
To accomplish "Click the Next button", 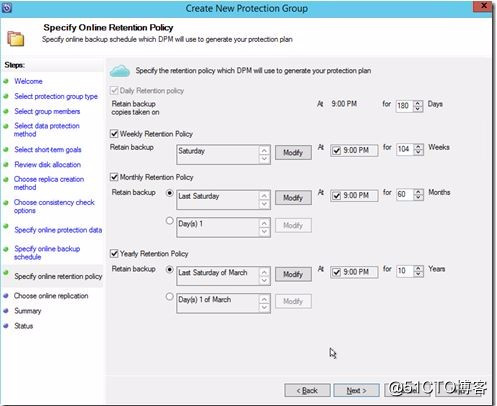I will pyautogui.click(x=356, y=390).
